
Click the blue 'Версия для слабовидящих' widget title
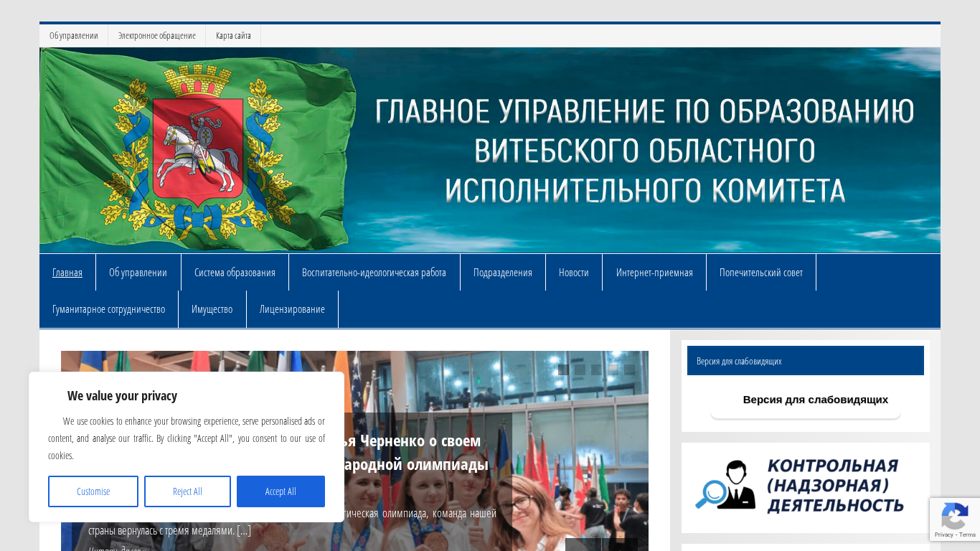pos(806,361)
